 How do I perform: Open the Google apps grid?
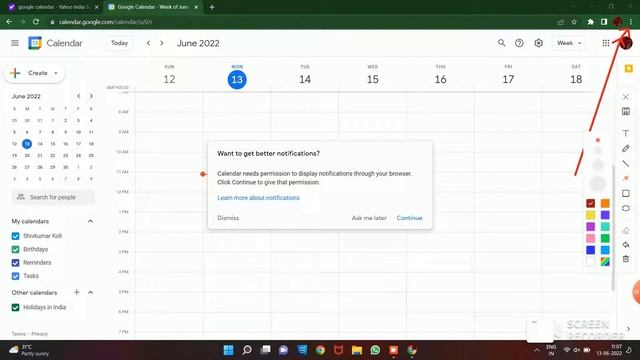[x=606, y=43]
